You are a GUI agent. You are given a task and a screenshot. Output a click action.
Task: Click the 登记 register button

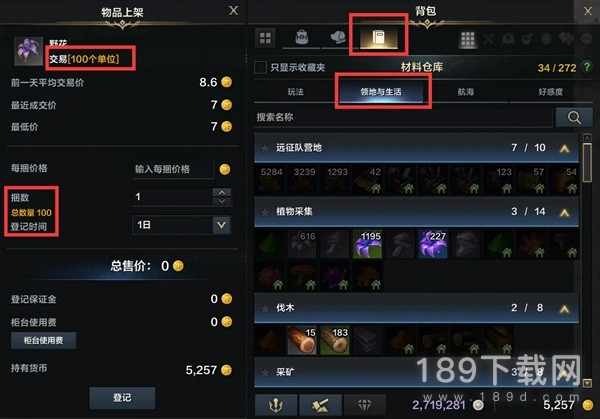point(122,398)
